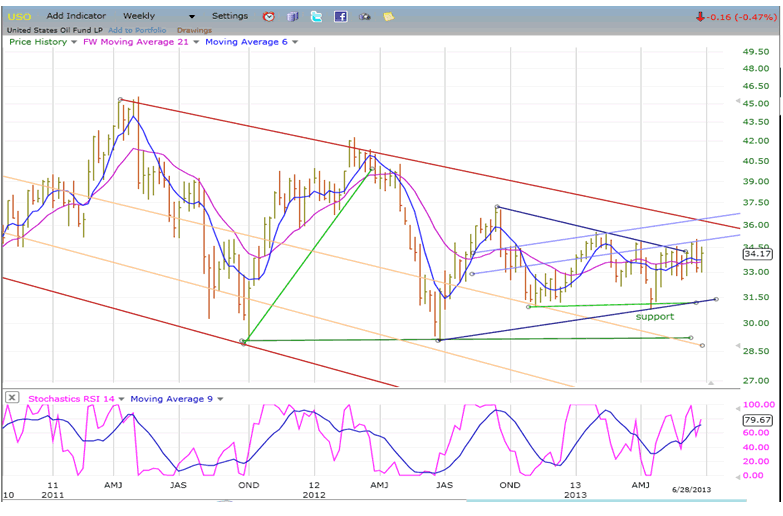This screenshot has height=516, width=783.
Task: Click the Add to Portfolio link
Action: coord(135,30)
